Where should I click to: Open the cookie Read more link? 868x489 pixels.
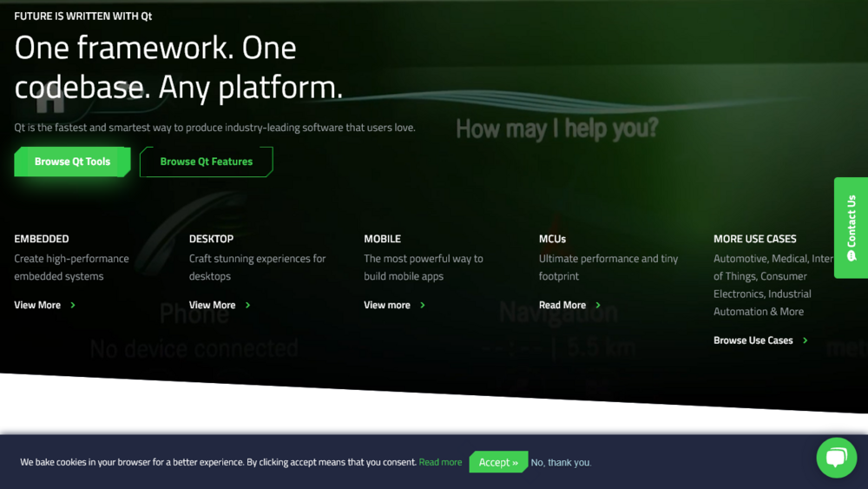point(440,462)
